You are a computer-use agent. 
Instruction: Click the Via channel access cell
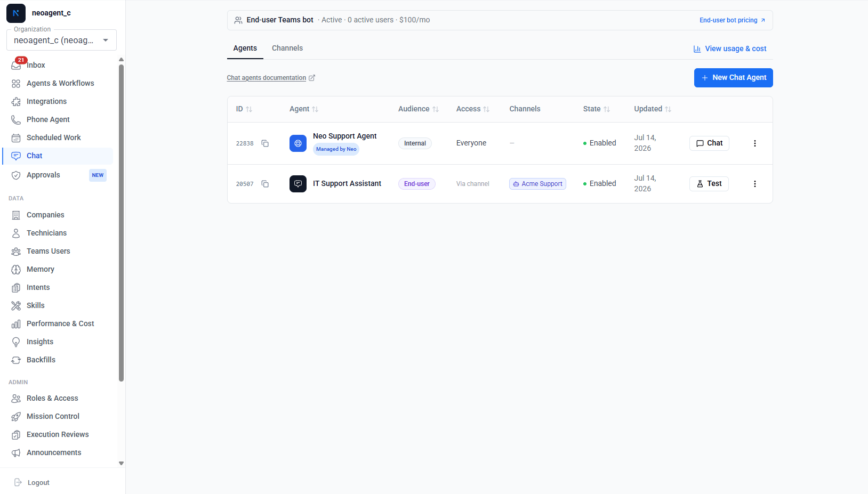click(x=473, y=184)
